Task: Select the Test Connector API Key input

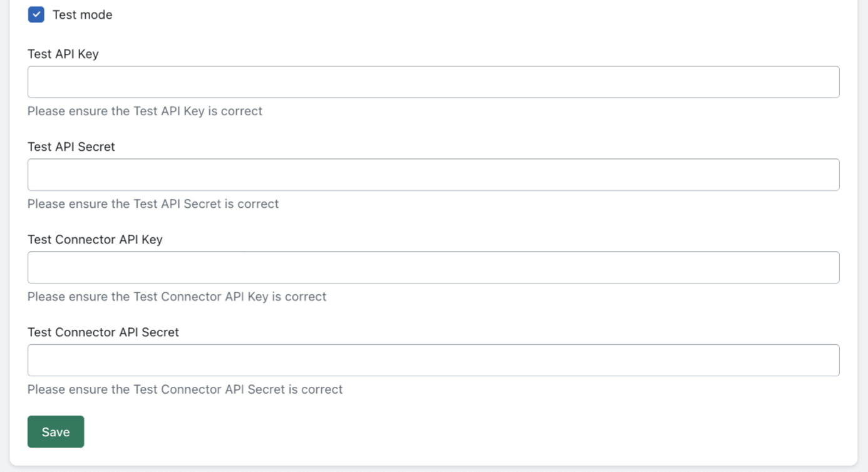Action: point(433,267)
